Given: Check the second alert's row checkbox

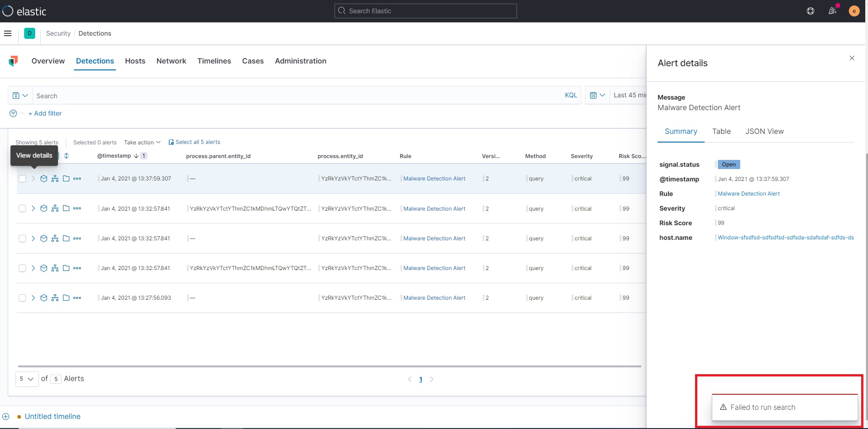Looking at the screenshot, I should pyautogui.click(x=22, y=208).
